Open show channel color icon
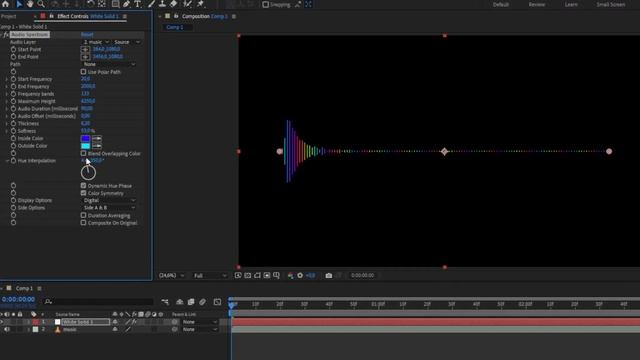This screenshot has height=360, width=640. tap(290, 276)
